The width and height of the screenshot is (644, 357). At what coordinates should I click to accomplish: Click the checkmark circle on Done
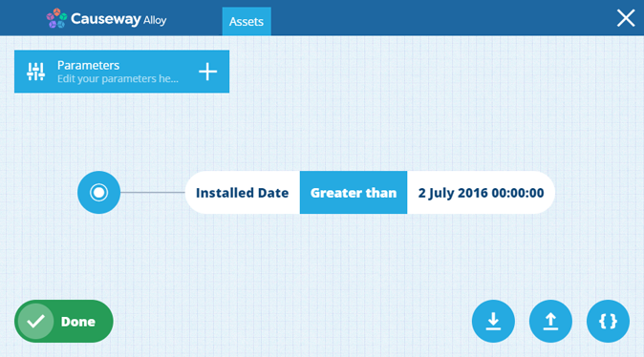coord(35,322)
